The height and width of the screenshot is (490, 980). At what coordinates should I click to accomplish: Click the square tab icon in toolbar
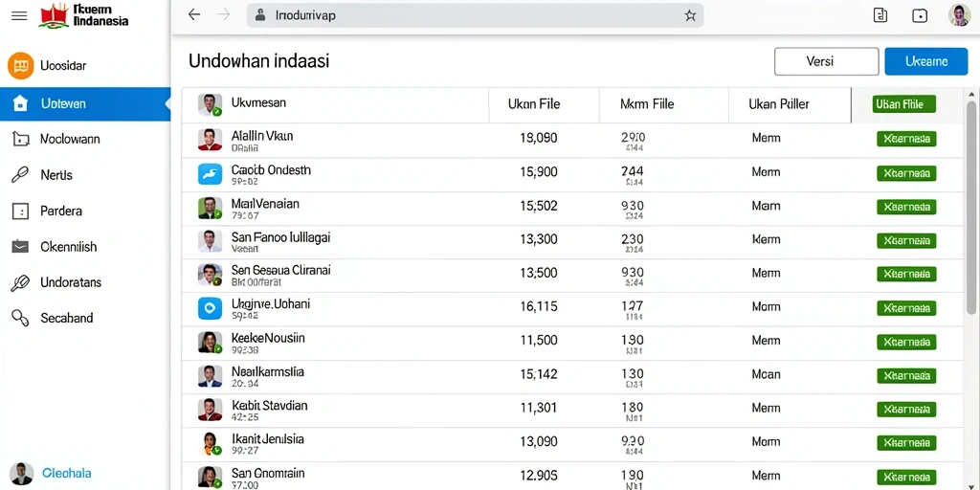[x=920, y=15]
